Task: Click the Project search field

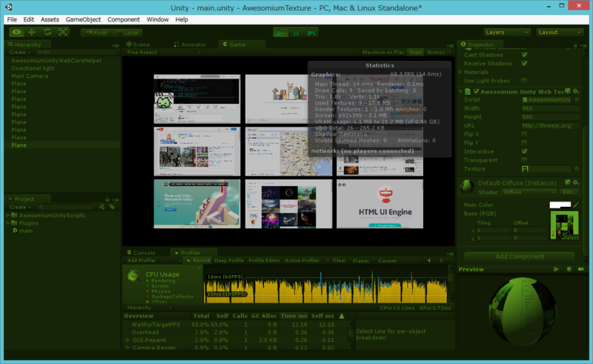Action: 65,207
